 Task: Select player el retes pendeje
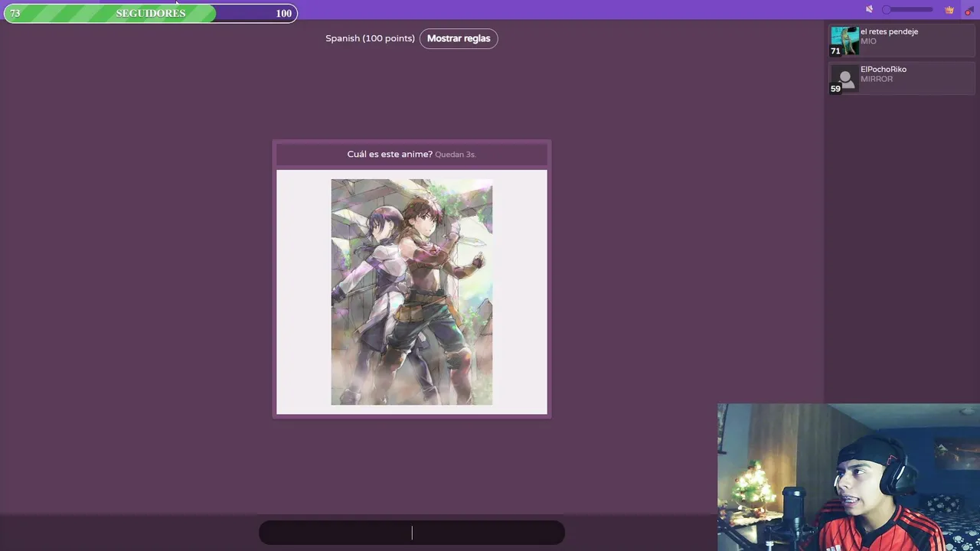coord(902,41)
